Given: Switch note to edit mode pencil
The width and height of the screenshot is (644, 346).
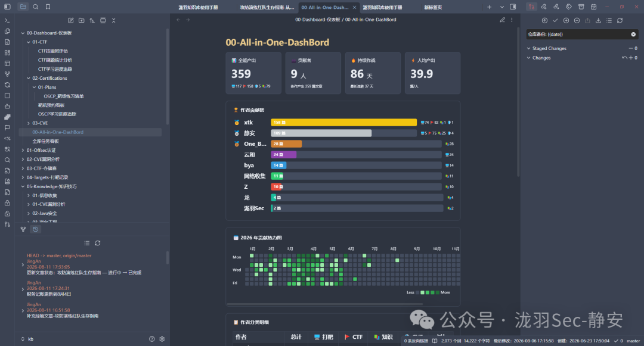Looking at the screenshot, I should pyautogui.click(x=502, y=20).
